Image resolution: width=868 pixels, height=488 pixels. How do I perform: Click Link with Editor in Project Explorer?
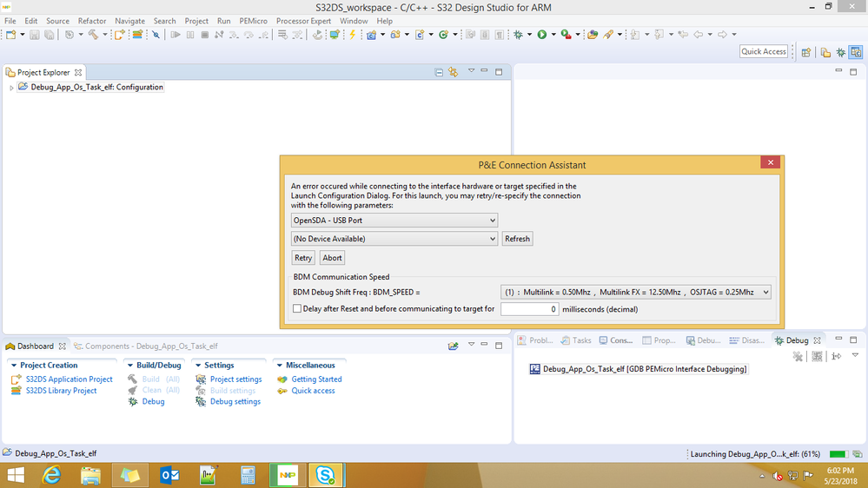click(453, 72)
